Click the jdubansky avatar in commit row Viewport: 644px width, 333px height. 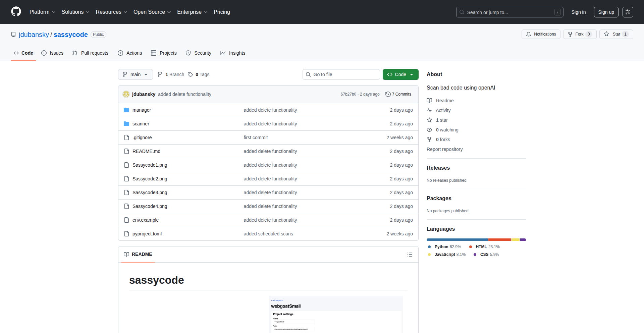point(126,94)
